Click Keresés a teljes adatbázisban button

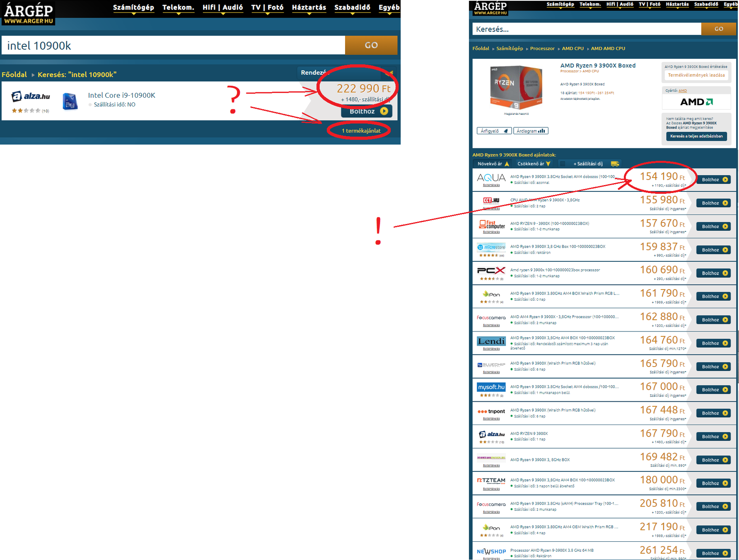(696, 136)
